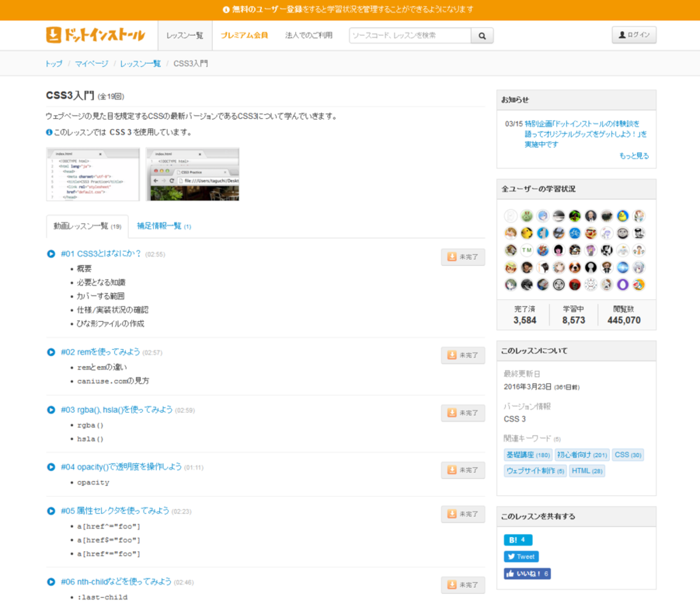Click the 初心者向け keyword tag
Screen dimensions: 700x604
pos(582,455)
